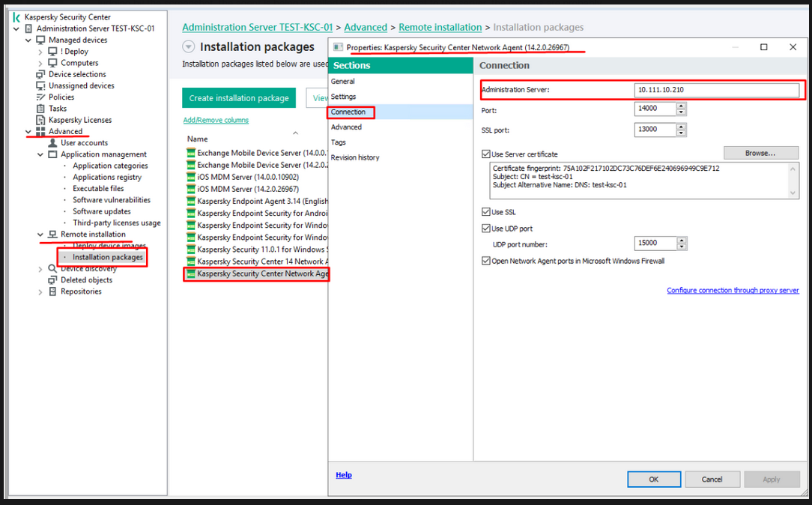The height and width of the screenshot is (505, 812).
Task: Click the Unassigned devices icon
Action: tap(41, 85)
